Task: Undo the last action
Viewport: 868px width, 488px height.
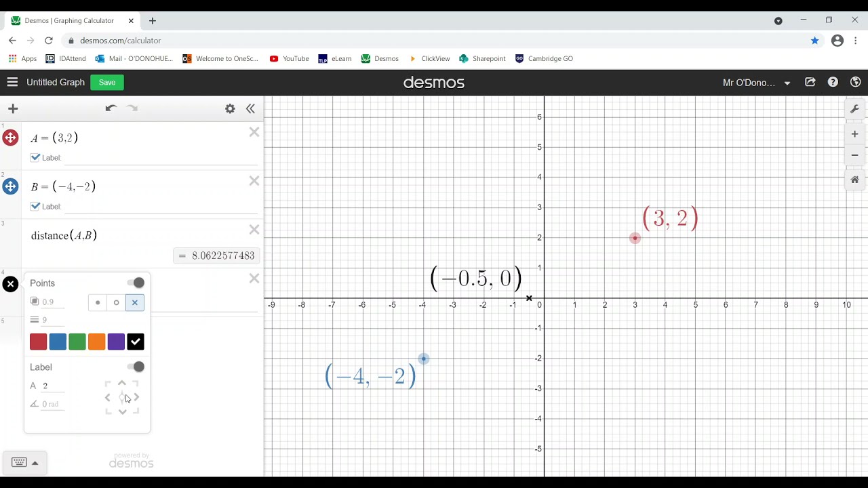Action: point(111,108)
